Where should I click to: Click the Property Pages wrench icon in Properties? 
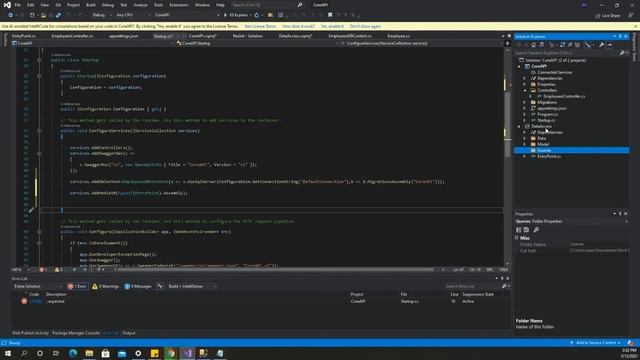point(536,230)
